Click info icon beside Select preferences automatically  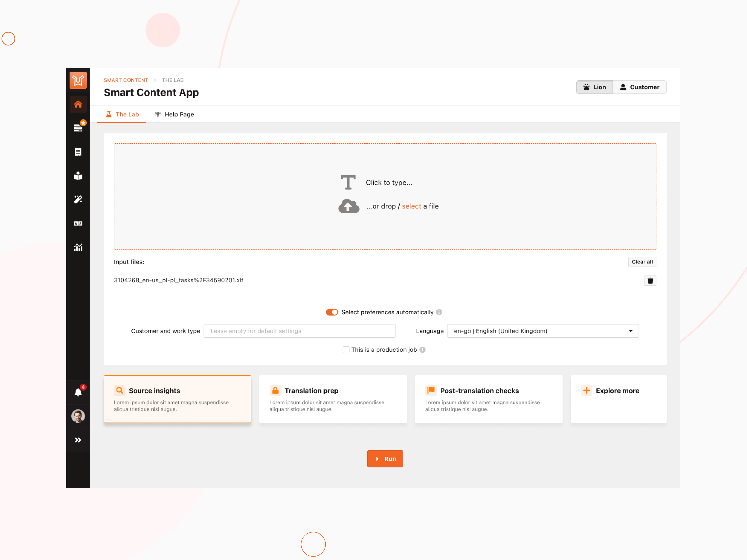pyautogui.click(x=439, y=312)
